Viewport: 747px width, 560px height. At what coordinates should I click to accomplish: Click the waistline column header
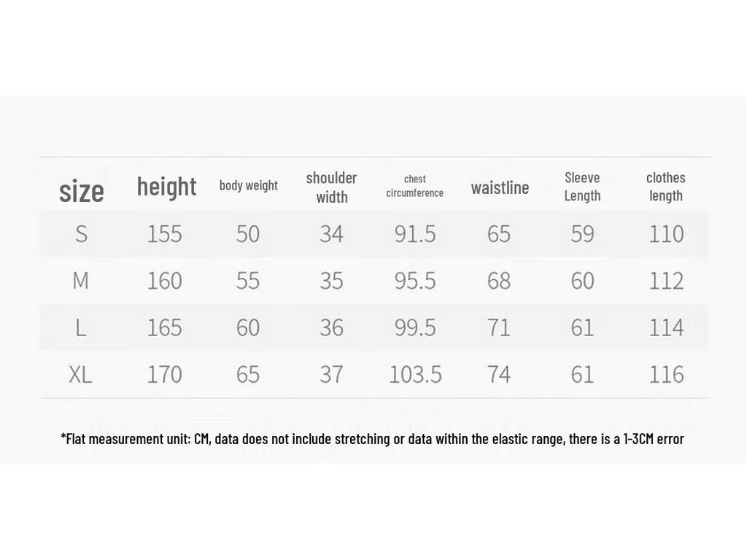500,187
